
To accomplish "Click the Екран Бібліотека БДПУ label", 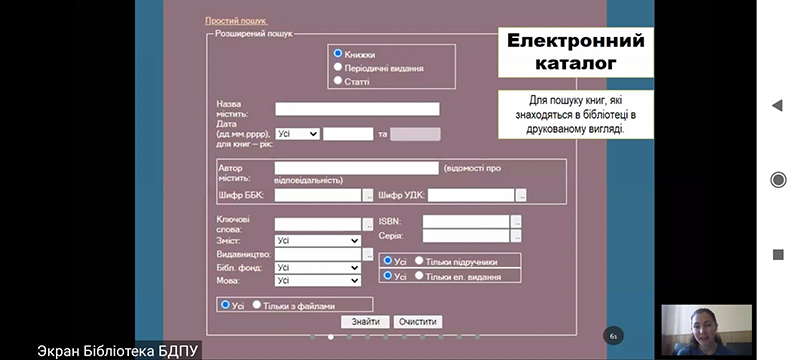I will (x=117, y=351).
